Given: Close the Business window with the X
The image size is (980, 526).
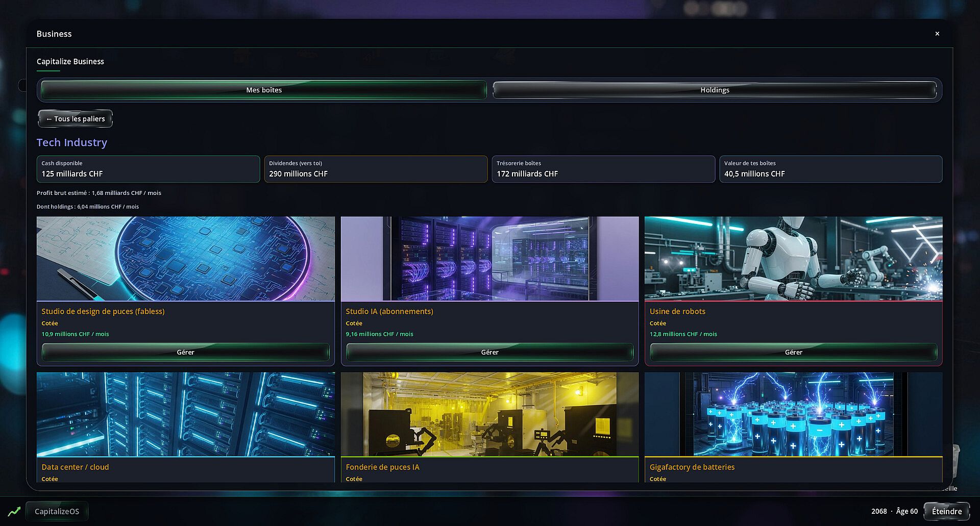Looking at the screenshot, I should click(x=937, y=34).
